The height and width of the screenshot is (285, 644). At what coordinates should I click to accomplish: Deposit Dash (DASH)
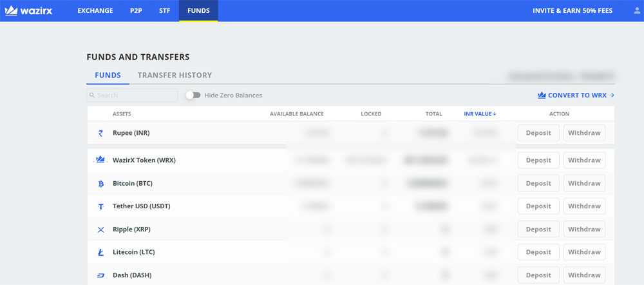(538, 275)
